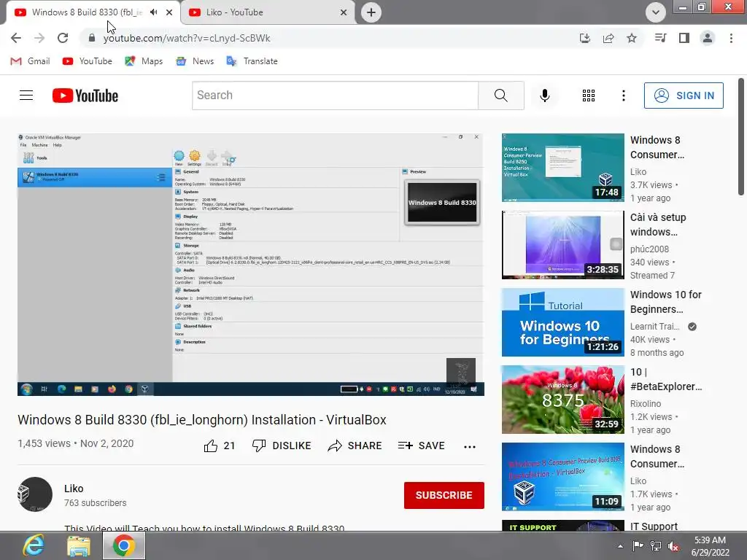
Task: Open the #BetaExplorer 8375 tulips thumbnail
Action: (x=562, y=400)
